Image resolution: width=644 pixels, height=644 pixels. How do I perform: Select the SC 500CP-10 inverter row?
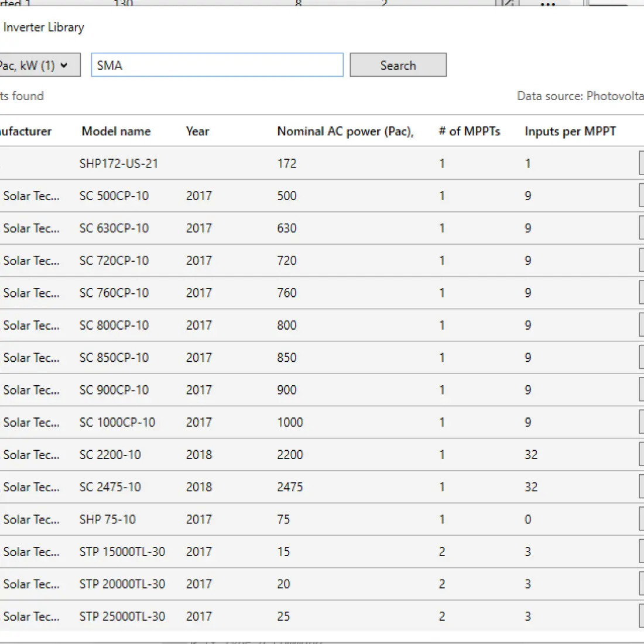pos(114,196)
